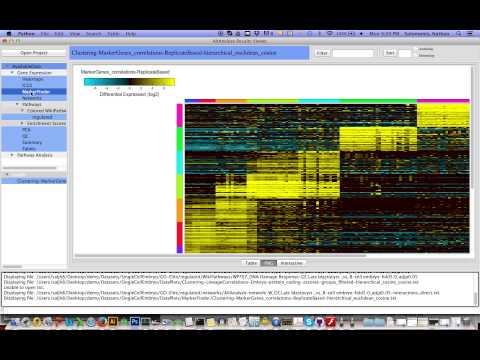Select the Ascending radio button
Image resolution: width=480 pixels, height=360 pixels.
[x=416, y=49]
